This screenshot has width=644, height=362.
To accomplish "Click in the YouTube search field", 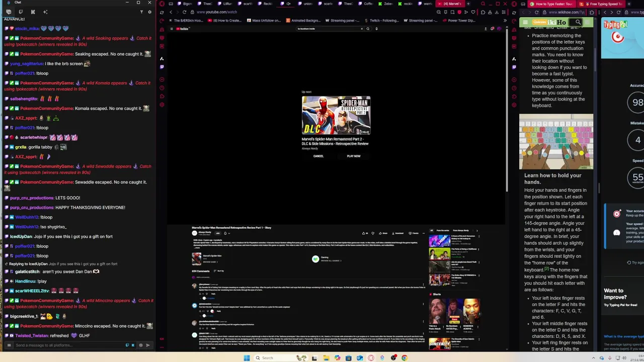I will [327, 29].
